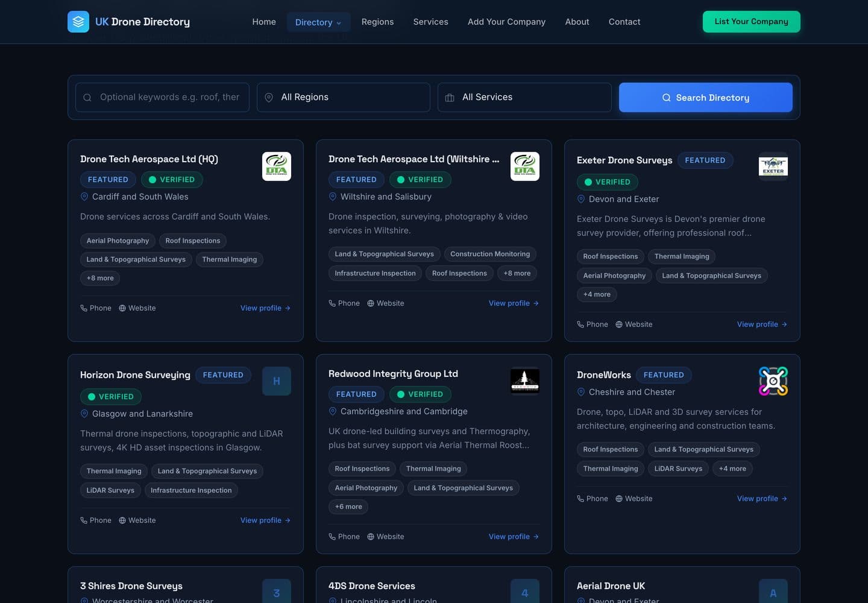View profile of Redwood Integrity Group

tap(514, 537)
